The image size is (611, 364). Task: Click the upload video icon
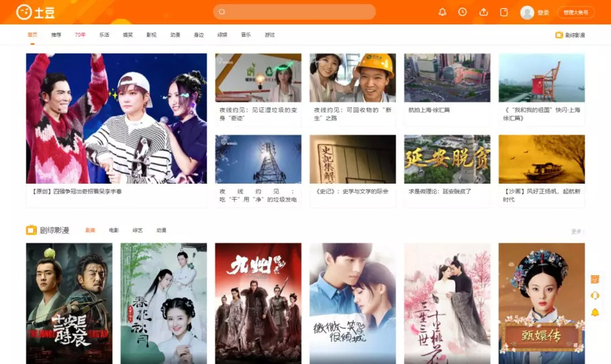pos(484,12)
